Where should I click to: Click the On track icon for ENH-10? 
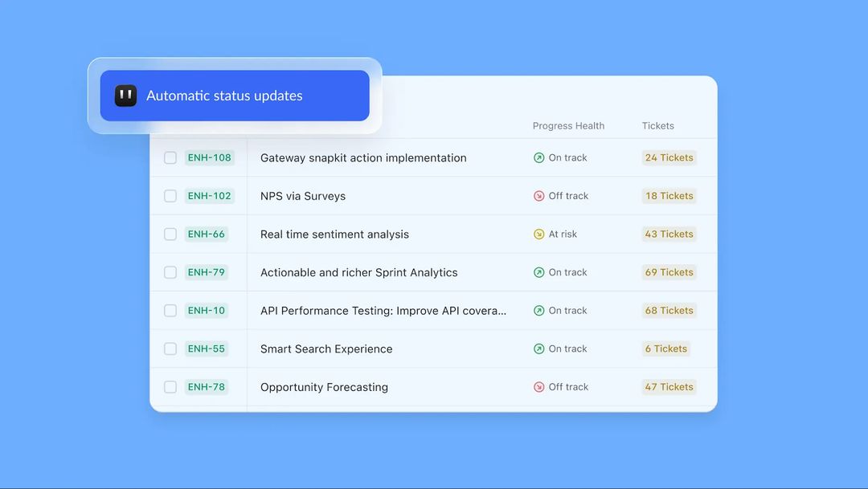tap(538, 310)
